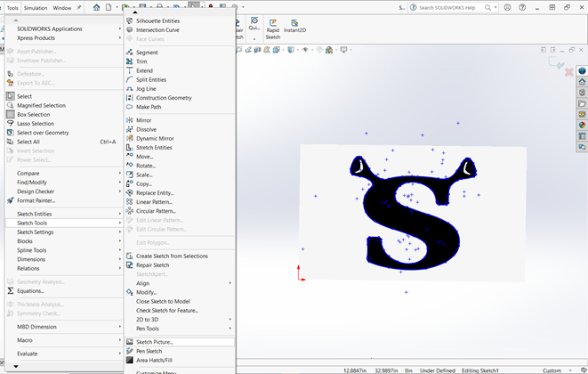Select Circular Pattern tool

coord(180,211)
